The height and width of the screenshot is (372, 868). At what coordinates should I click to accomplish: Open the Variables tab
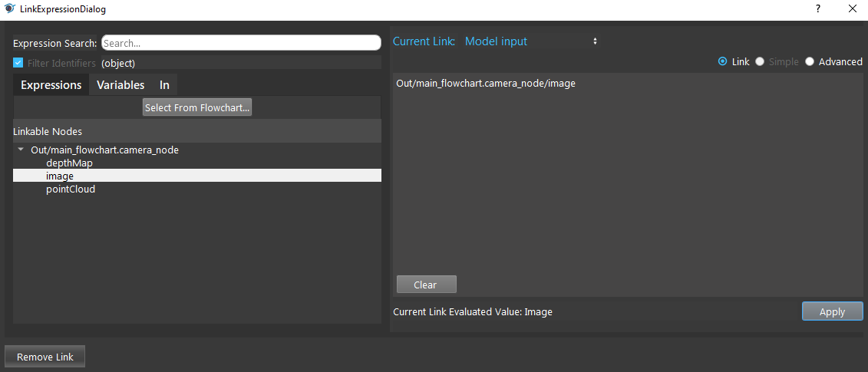pyautogui.click(x=120, y=84)
